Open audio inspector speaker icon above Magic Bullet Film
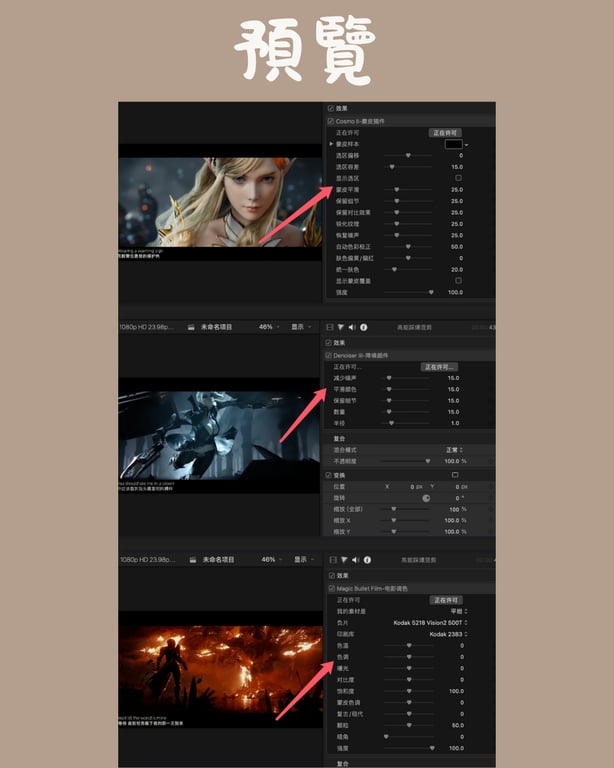The width and height of the screenshot is (614, 768). [355, 560]
